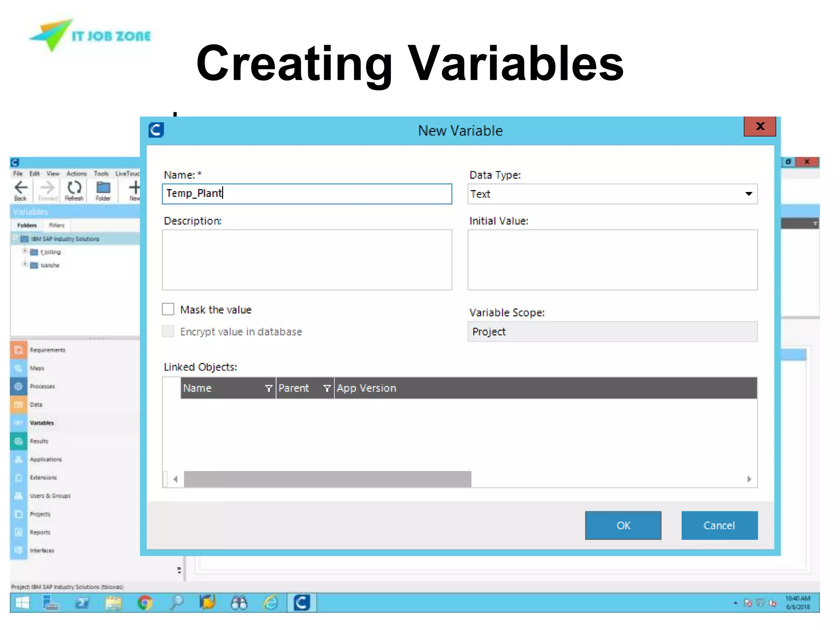
Task: Open the Actions menu
Action: tap(76, 174)
